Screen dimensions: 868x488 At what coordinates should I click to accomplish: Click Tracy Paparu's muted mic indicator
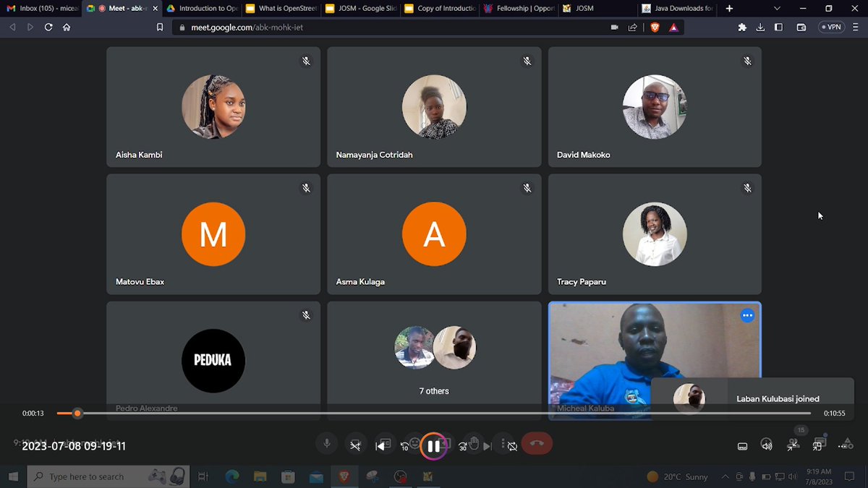[748, 188]
